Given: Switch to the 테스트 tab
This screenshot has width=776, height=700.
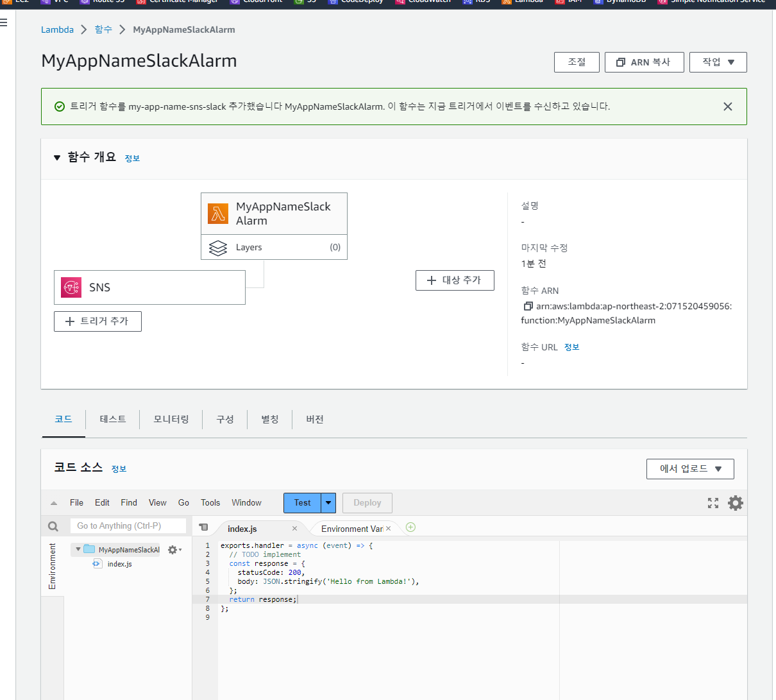Looking at the screenshot, I should tap(113, 420).
